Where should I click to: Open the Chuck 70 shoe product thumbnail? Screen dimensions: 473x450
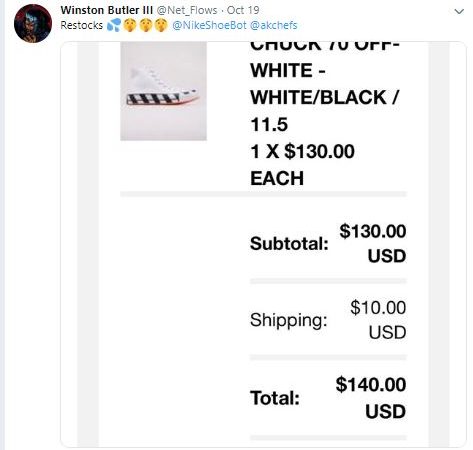(x=163, y=91)
